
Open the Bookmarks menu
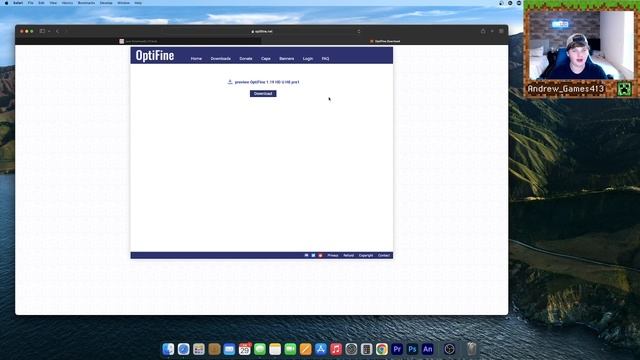pyautogui.click(x=86, y=3)
